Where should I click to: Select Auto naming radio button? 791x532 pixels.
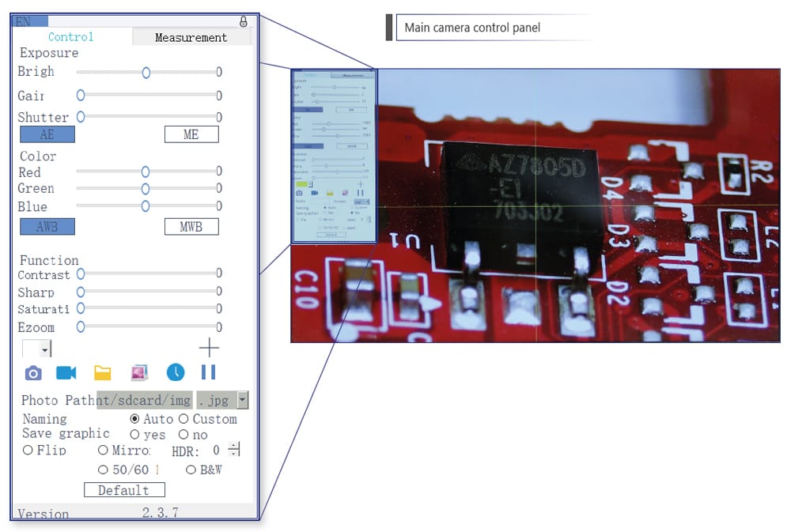134,418
